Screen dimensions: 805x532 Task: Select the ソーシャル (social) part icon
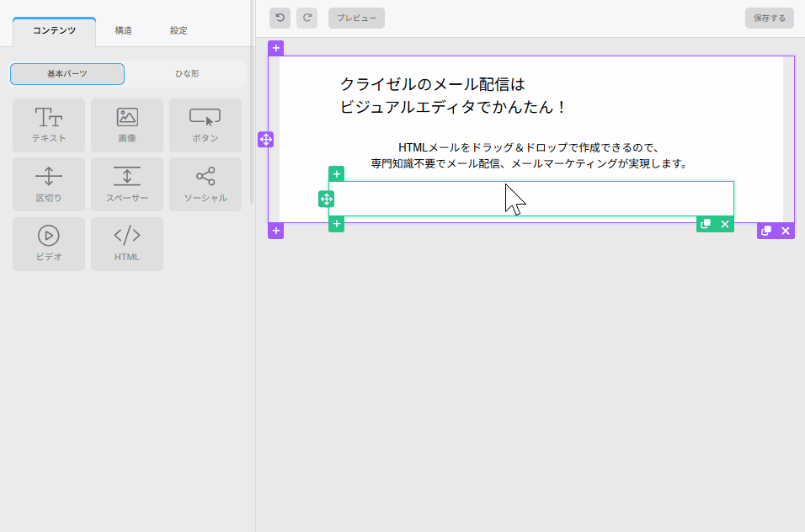click(x=205, y=184)
